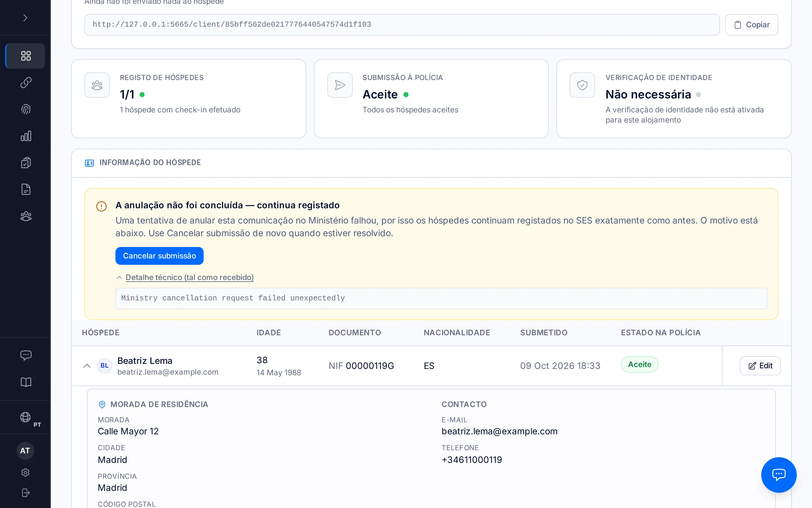Open the dashboard grid icon in sidebar
Viewport: 812px width, 508px height.
25,56
